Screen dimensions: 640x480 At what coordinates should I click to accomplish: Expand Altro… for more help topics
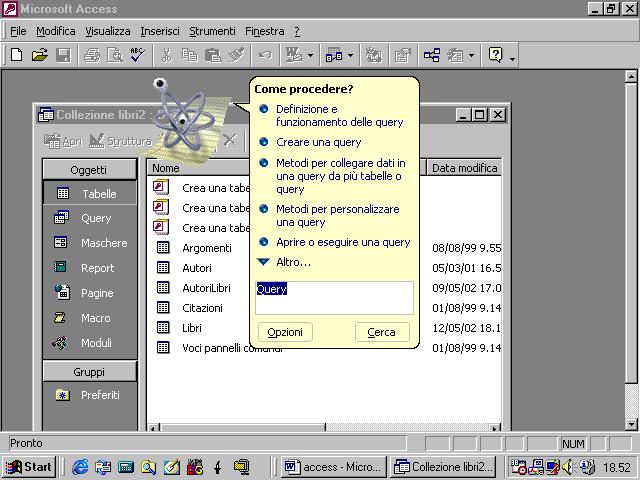[284, 262]
